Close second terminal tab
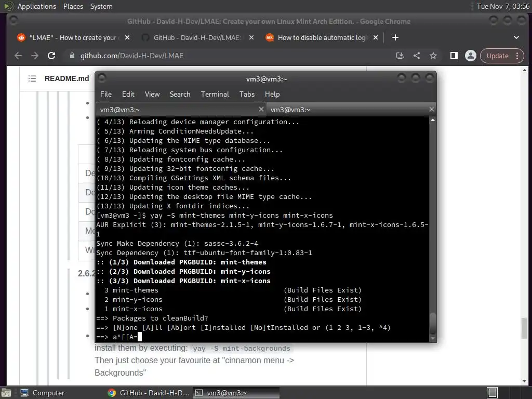 pyautogui.click(x=432, y=109)
